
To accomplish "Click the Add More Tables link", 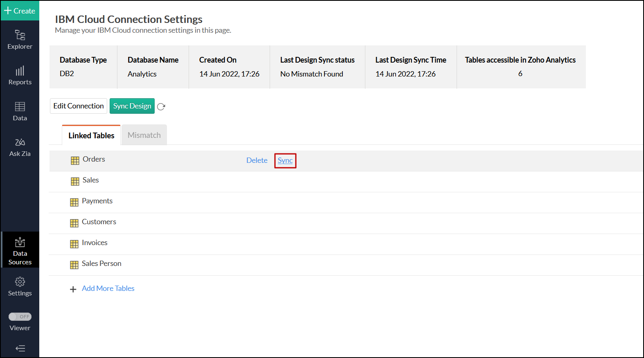I will (108, 288).
